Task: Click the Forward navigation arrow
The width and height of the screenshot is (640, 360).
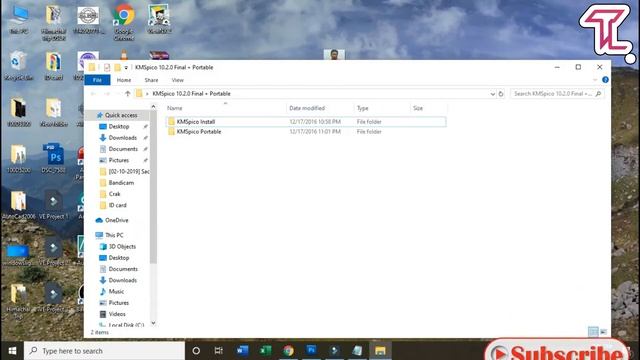Action: click(x=107, y=94)
